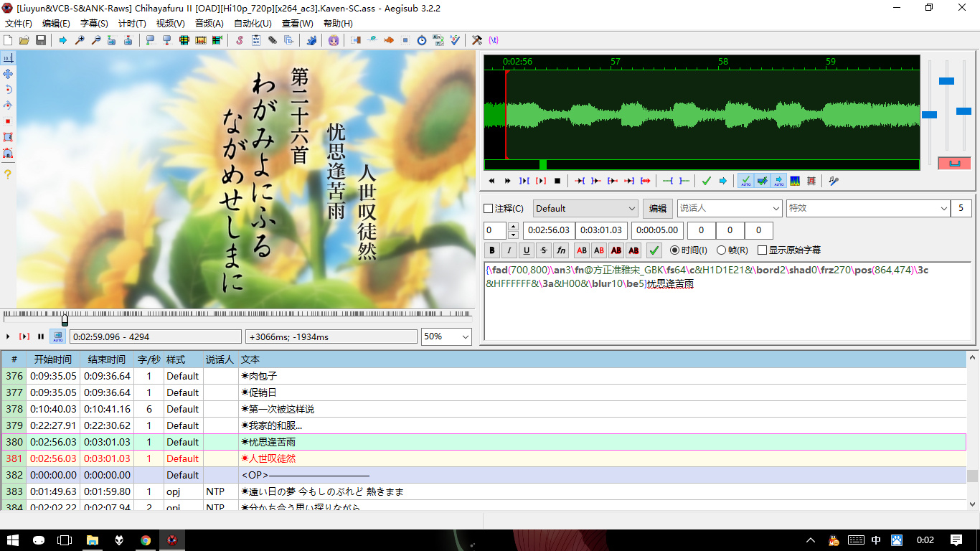Increase the layer number with the up stepper
This screenshot has width=980, height=551.
click(x=513, y=227)
